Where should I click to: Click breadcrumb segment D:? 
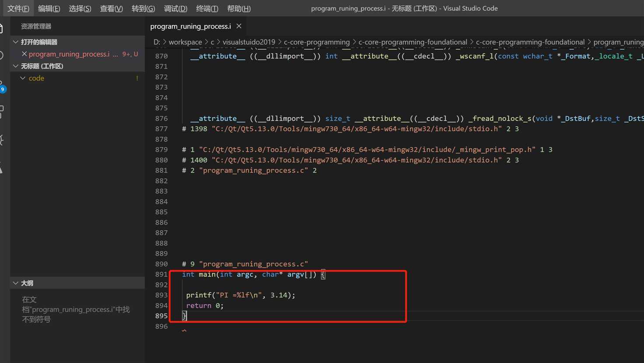(x=157, y=42)
